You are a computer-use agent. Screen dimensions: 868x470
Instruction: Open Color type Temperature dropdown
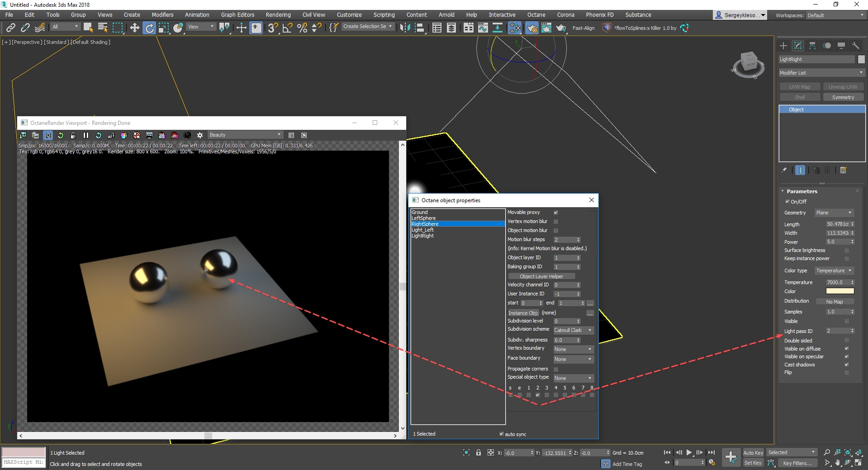click(834, 271)
